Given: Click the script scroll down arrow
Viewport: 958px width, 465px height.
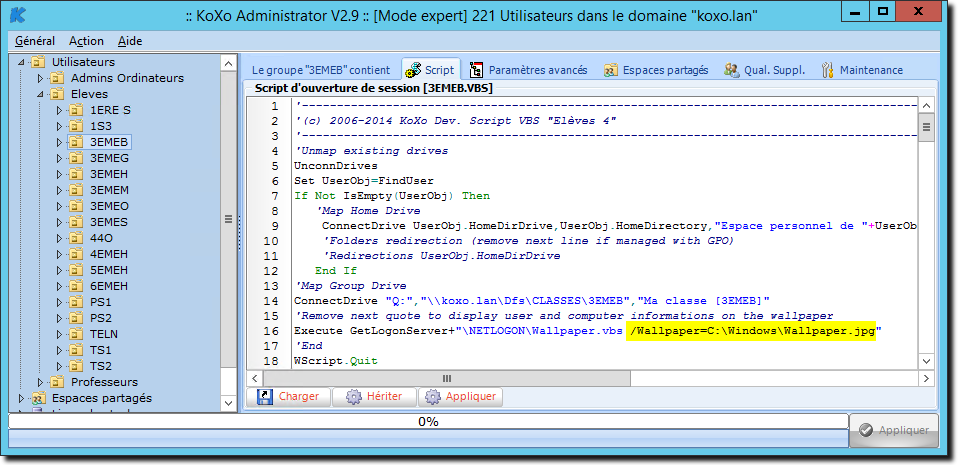Looking at the screenshot, I should [x=926, y=363].
